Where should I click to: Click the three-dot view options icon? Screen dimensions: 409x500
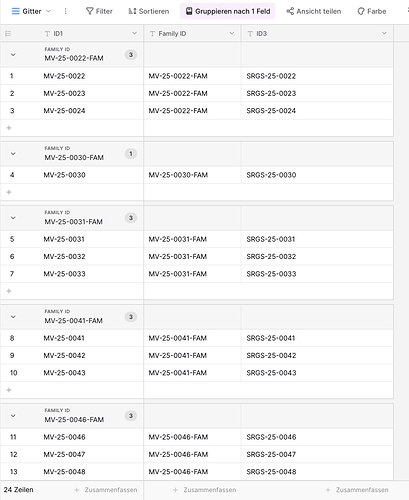click(x=65, y=11)
